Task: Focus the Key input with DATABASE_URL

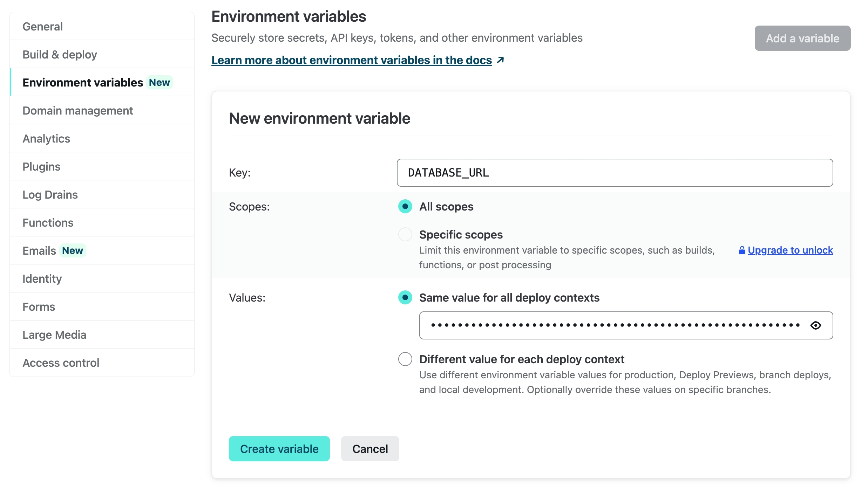Action: (x=615, y=173)
